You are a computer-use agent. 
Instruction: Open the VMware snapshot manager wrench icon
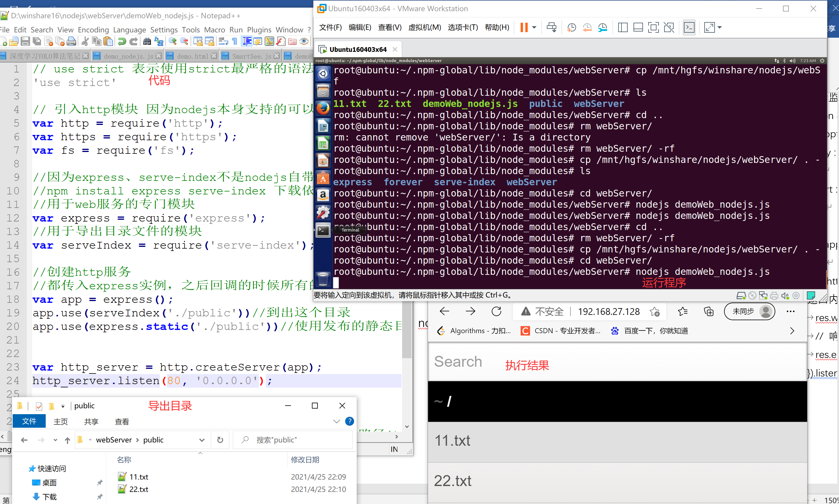pyautogui.click(x=603, y=27)
